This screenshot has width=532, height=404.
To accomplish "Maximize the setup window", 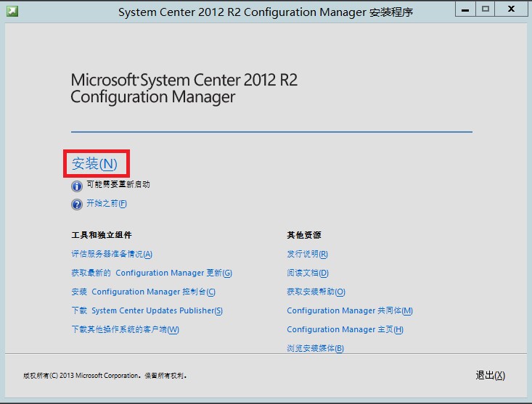I will (485, 9).
